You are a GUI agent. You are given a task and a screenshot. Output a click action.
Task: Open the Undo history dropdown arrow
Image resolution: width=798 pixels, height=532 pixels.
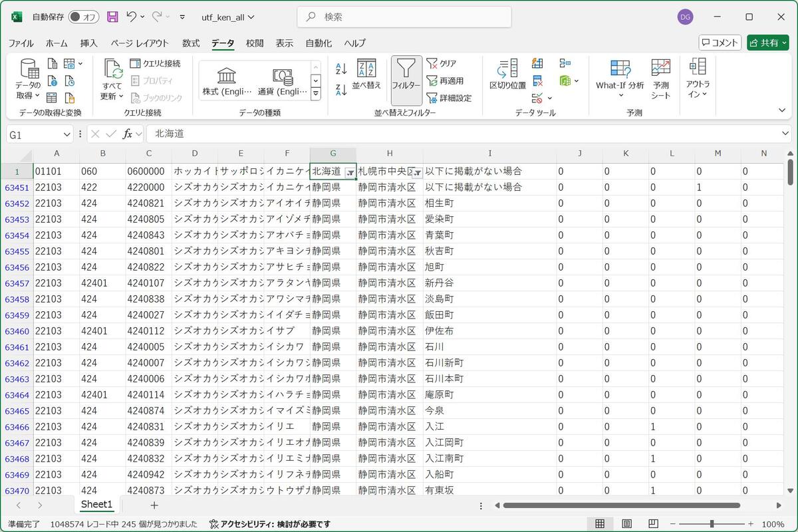[x=142, y=17]
